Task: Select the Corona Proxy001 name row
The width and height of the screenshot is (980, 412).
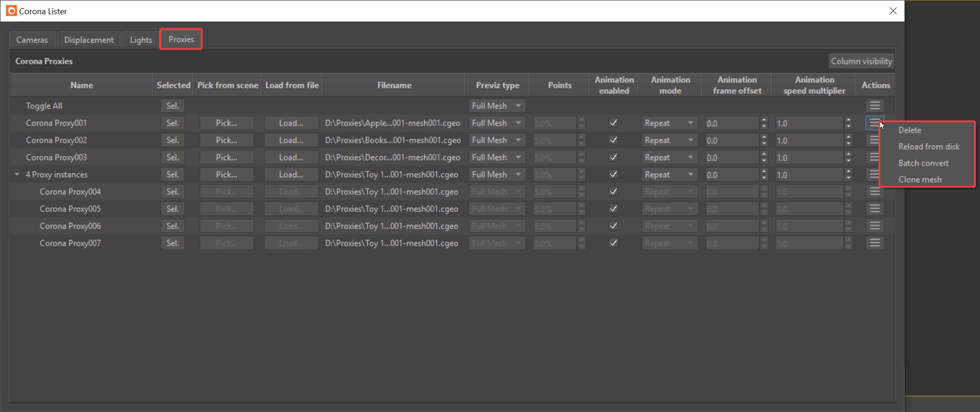Action: (x=56, y=123)
